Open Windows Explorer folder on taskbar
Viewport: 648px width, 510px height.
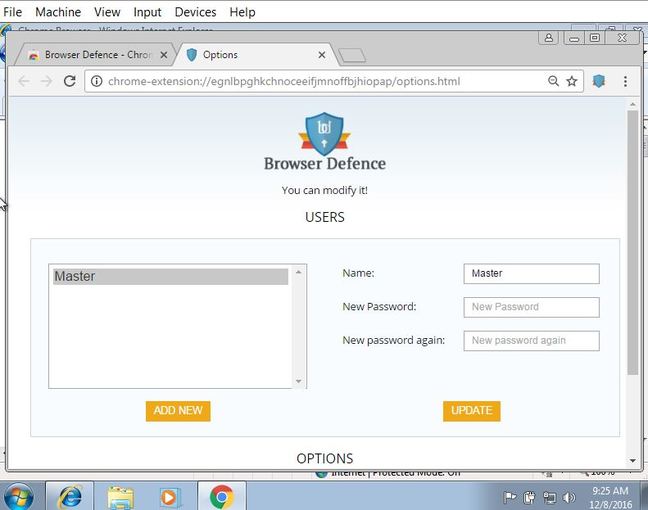tap(120, 497)
